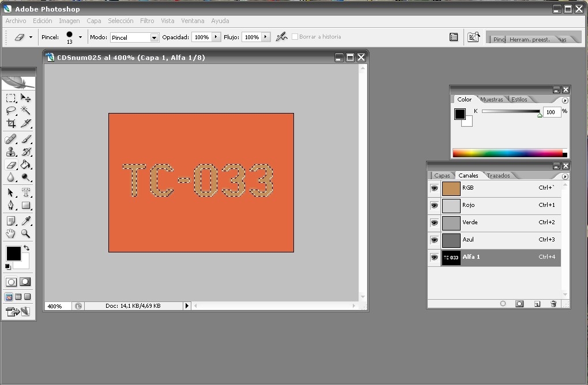Select the Clone Stamp tool
The height and width of the screenshot is (385, 588).
(11, 152)
